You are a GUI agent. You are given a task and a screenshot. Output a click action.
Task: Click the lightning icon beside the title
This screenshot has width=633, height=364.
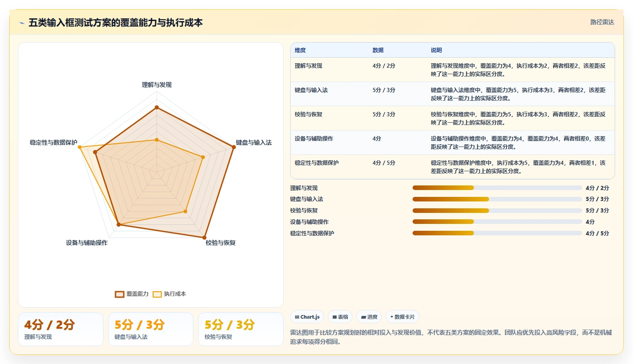point(22,23)
